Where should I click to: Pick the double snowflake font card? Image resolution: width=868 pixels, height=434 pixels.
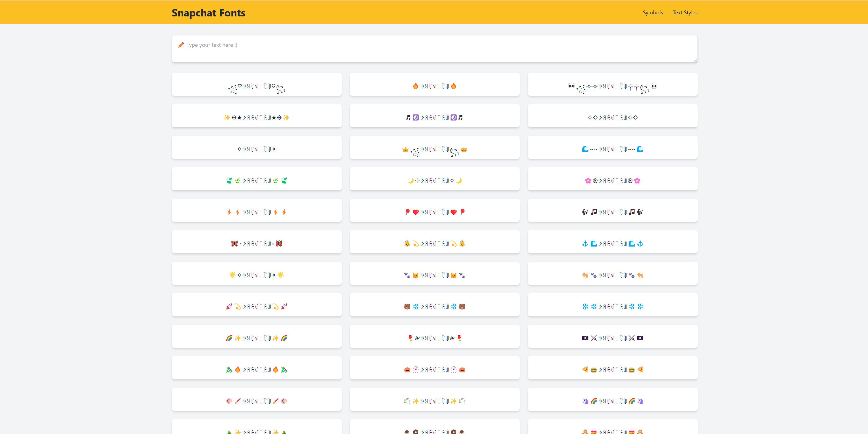[613, 305]
